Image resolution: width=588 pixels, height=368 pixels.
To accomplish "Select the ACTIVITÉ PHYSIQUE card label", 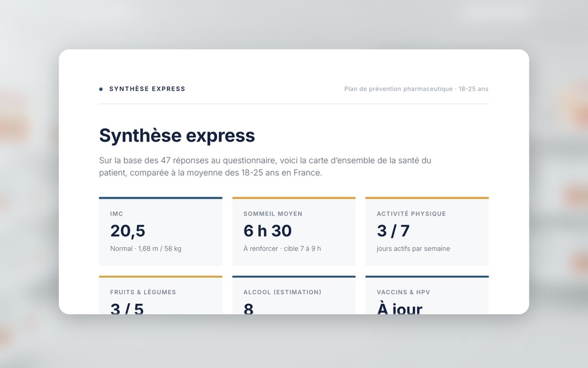I will pyautogui.click(x=411, y=214).
